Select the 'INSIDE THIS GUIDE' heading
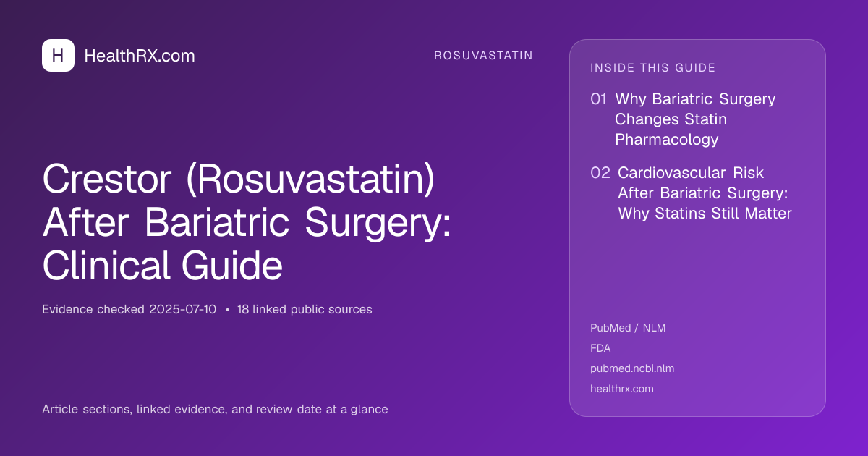 [x=653, y=68]
